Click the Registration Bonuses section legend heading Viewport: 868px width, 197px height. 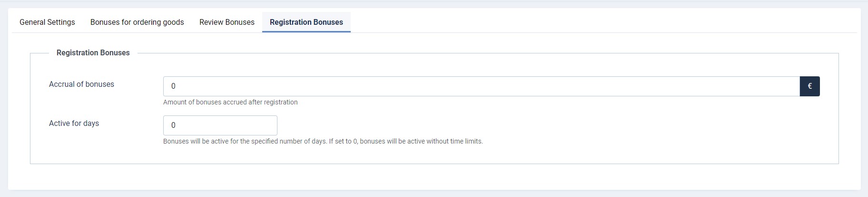[x=93, y=53]
